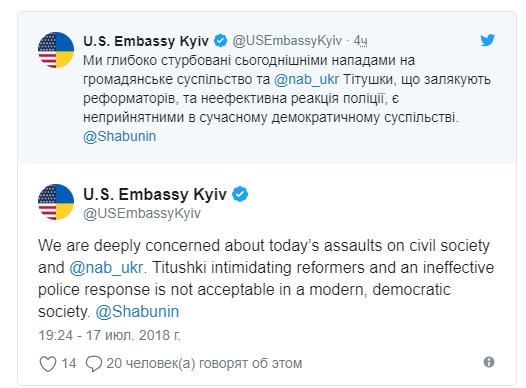Open @nab_ukr mention in Ukrainian tweet
Screen dimensions: 526x388
click(x=306, y=80)
